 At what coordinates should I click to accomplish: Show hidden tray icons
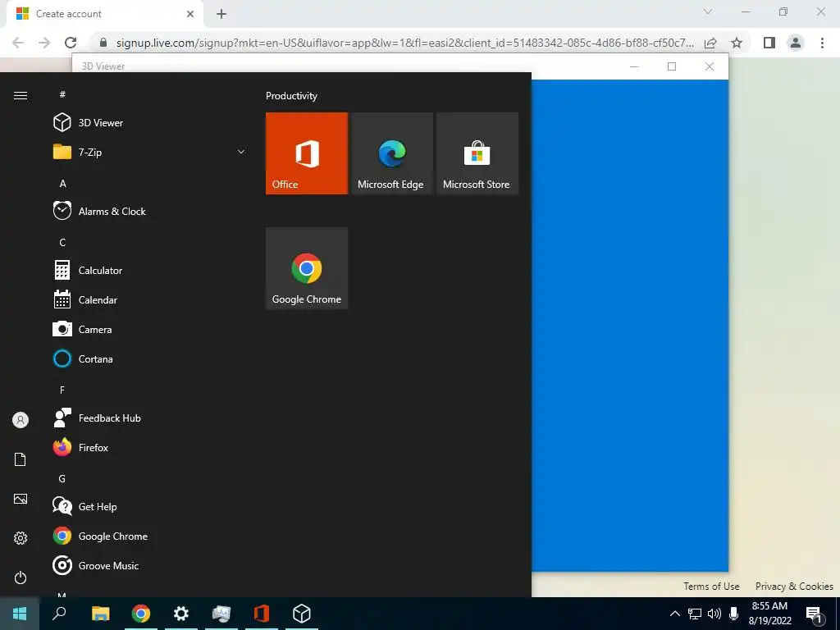[x=675, y=614]
